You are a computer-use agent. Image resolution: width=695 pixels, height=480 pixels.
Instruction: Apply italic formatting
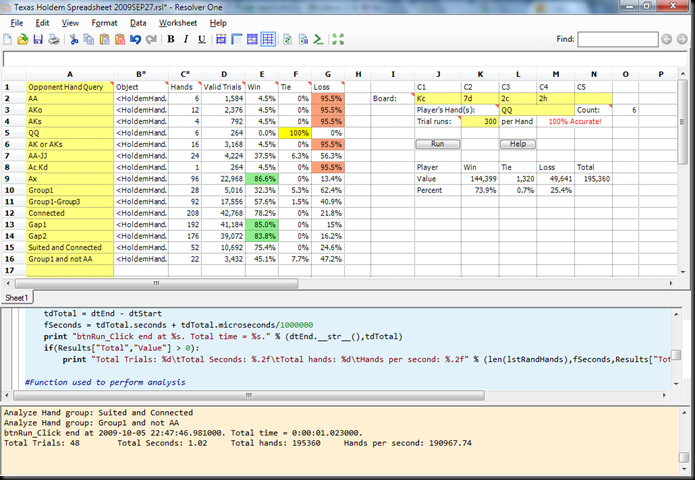186,40
